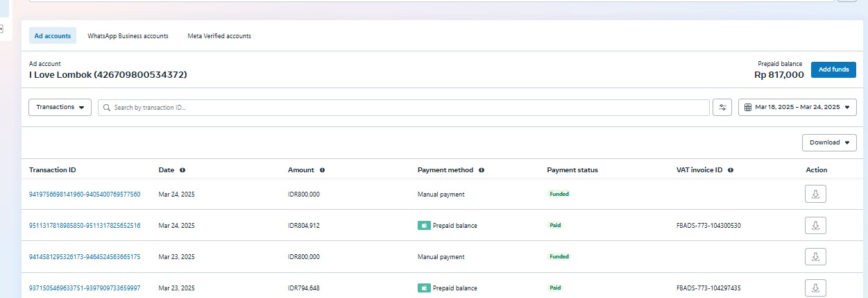868x298 pixels.
Task: Open transaction 9371505469633751-9397909733659997
Action: click(x=85, y=288)
